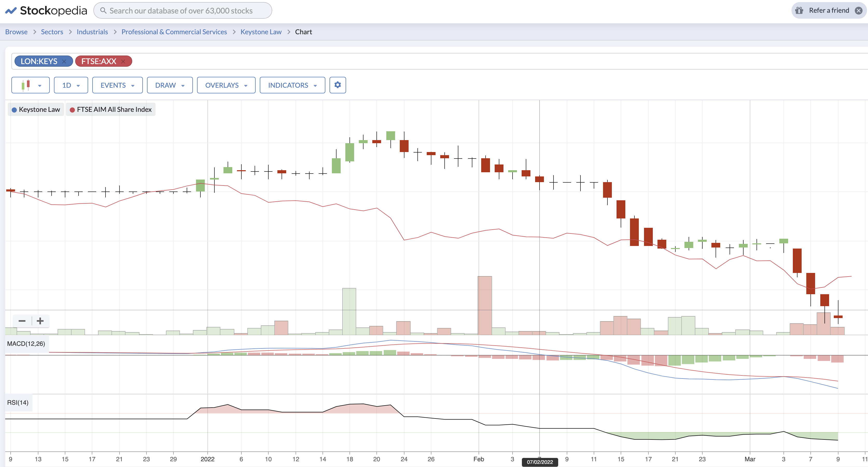The height and width of the screenshot is (467, 868).
Task: Go to the Browse breadcrumb
Action: [x=16, y=32]
